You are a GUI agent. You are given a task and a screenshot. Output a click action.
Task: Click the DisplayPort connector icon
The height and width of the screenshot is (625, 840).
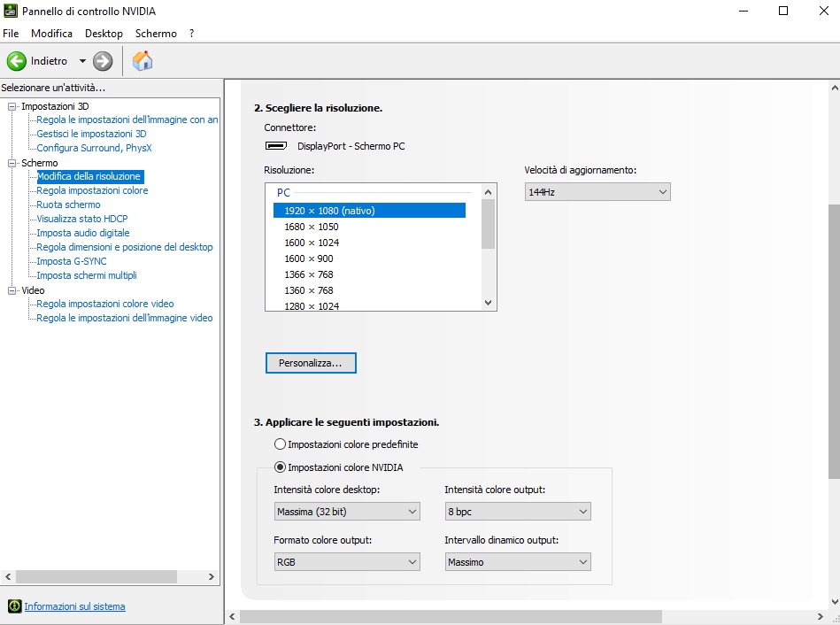pos(276,146)
